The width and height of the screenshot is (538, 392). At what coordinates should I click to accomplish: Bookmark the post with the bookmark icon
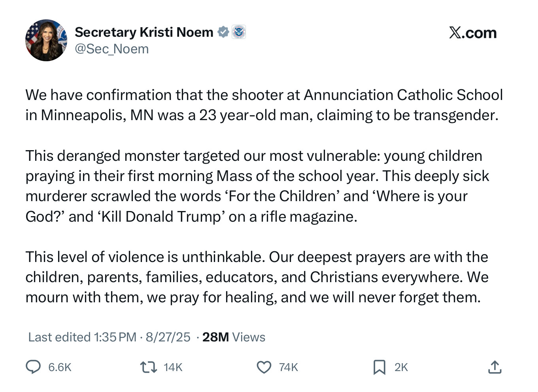click(x=379, y=367)
